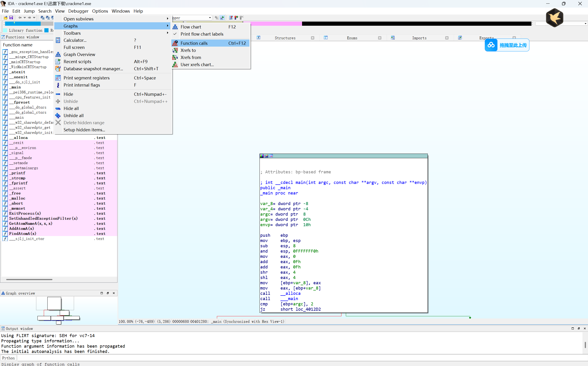Click Graph Overview menu item

coord(79,54)
